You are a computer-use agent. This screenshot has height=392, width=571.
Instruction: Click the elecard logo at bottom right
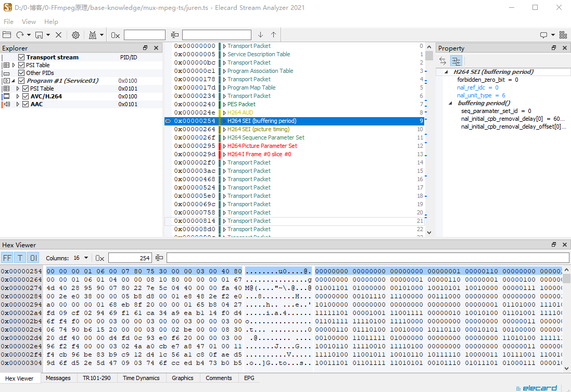coord(537,388)
